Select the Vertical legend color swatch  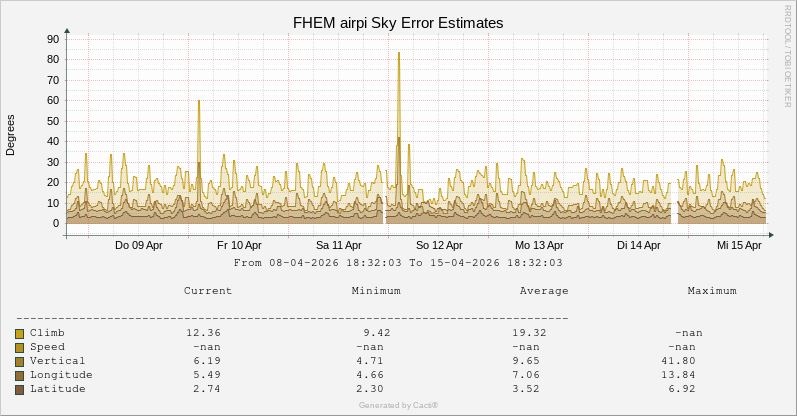pyautogui.click(x=19, y=361)
